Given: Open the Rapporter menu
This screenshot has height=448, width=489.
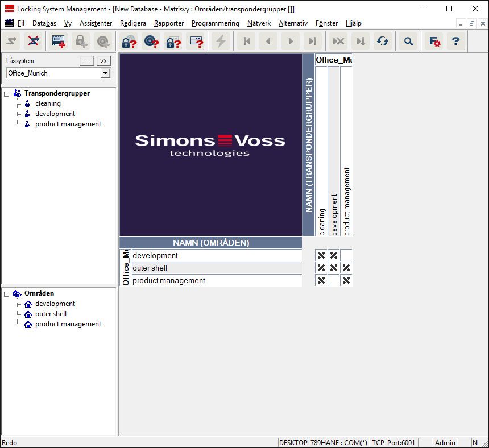Looking at the screenshot, I should [x=169, y=23].
